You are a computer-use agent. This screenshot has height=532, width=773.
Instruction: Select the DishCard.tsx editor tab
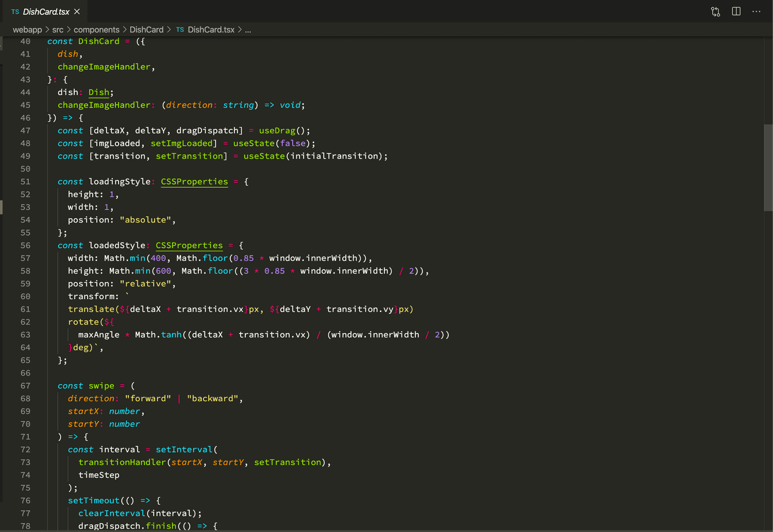coord(46,12)
